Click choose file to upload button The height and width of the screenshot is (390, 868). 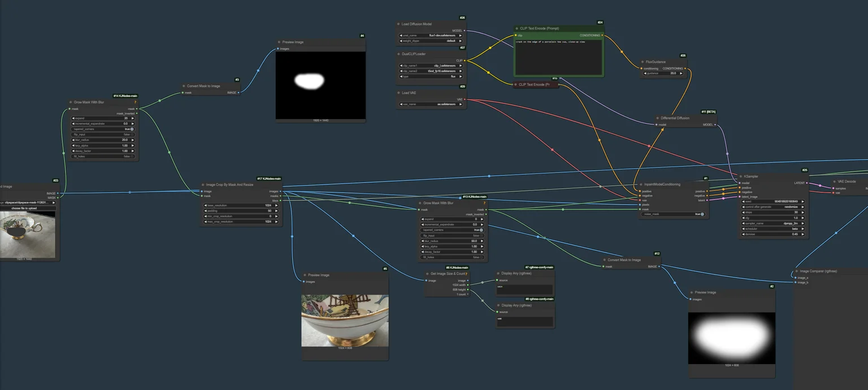(x=28, y=208)
